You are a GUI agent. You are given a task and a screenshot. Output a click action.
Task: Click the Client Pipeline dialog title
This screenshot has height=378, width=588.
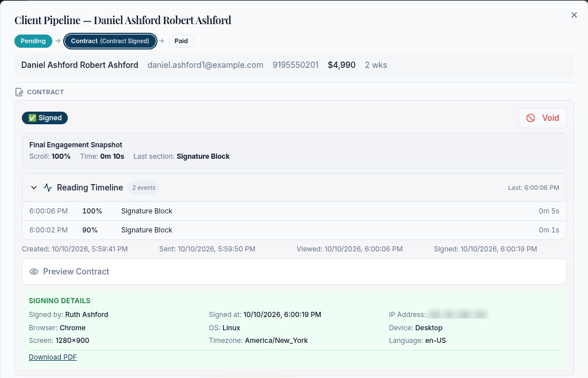(123, 20)
